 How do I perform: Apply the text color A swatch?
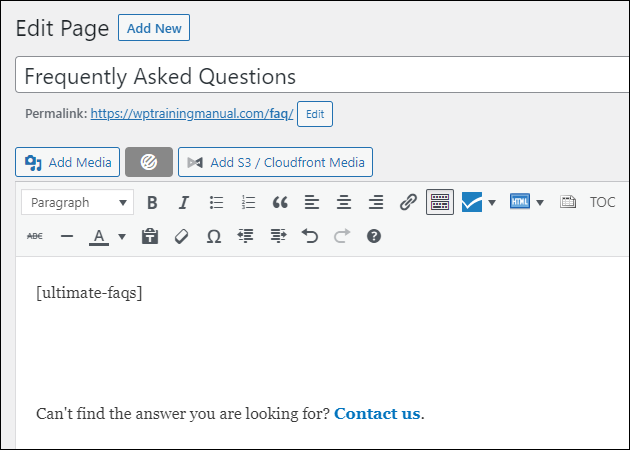click(x=99, y=237)
